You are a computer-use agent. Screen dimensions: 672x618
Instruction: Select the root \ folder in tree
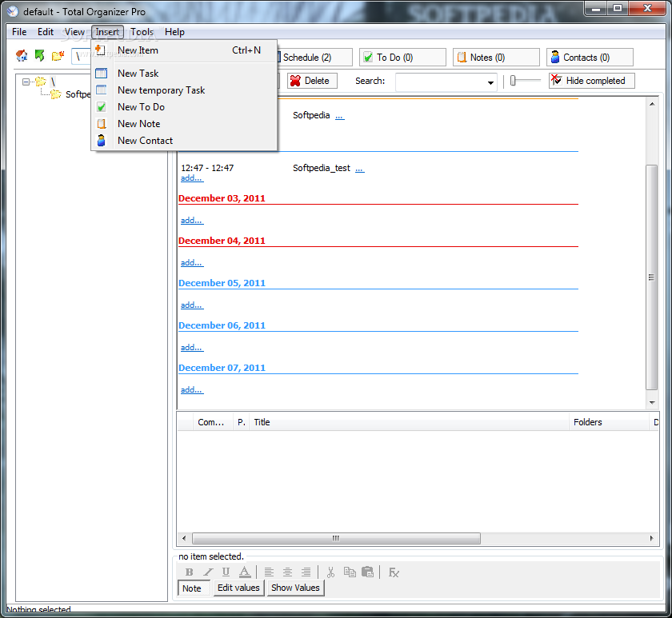(53, 82)
